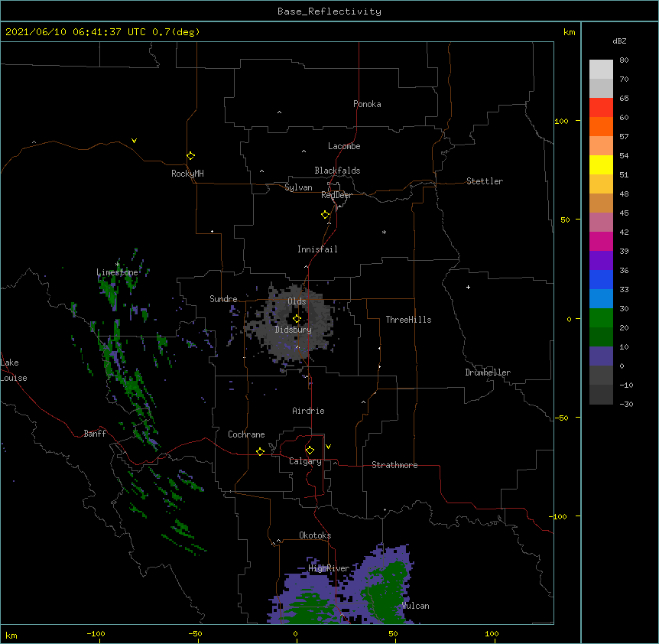Click the yellow V marker east of Calgary
The width and height of the screenshot is (659, 644).
click(328, 447)
